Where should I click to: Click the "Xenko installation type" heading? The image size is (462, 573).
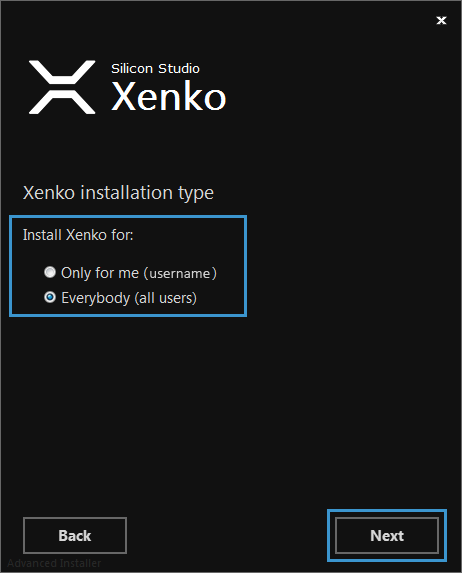(118, 193)
